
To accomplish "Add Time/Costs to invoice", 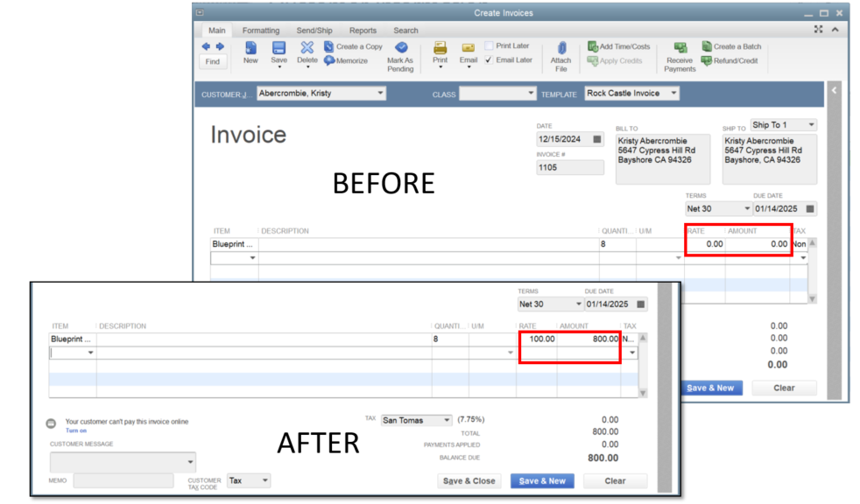I will (618, 46).
